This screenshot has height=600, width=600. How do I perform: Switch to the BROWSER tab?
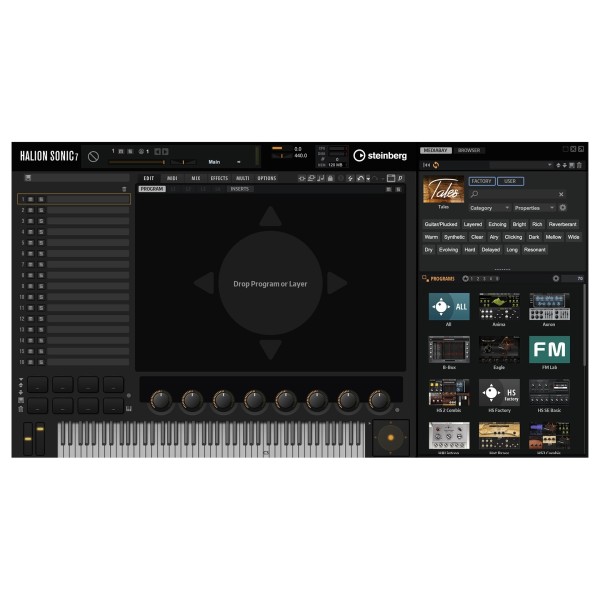[469, 150]
